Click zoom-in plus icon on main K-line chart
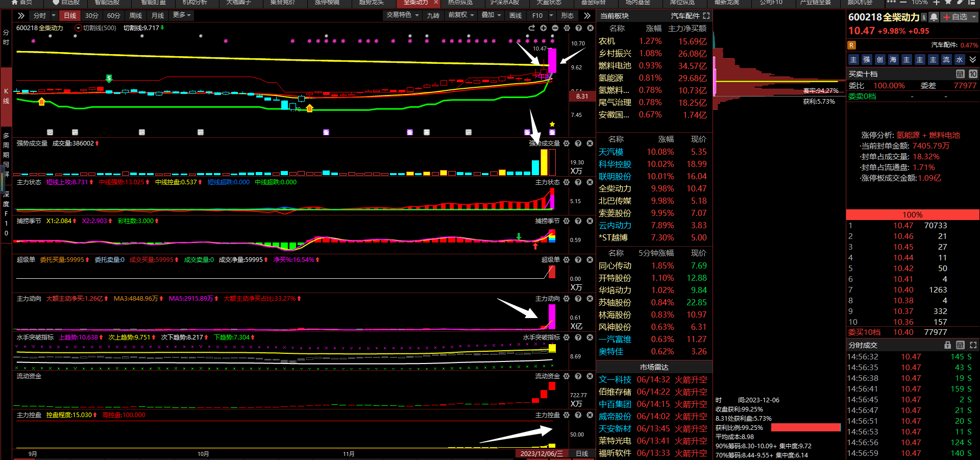The width and height of the screenshot is (980, 460). click(544, 28)
